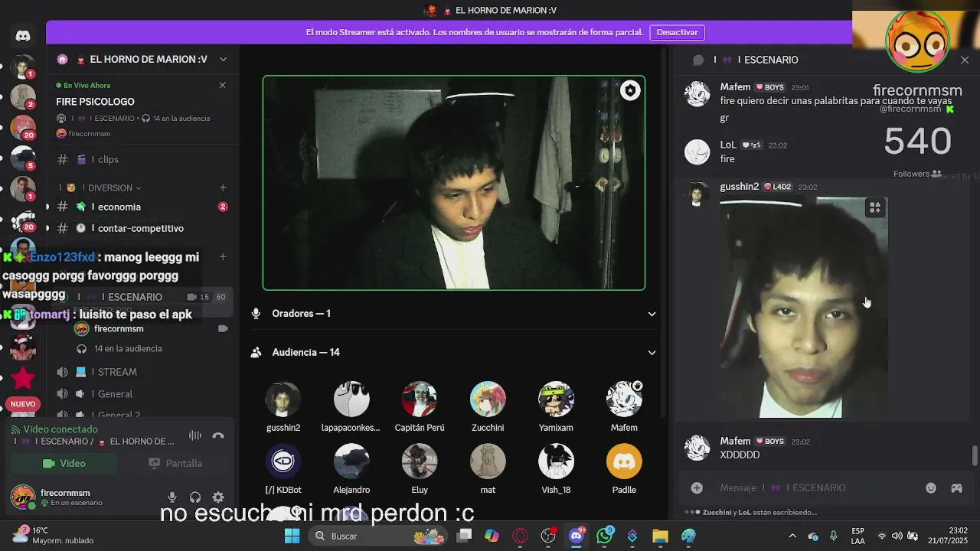The width and height of the screenshot is (980, 551).
Task: Disconnect from the stage call
Action: click(x=218, y=435)
